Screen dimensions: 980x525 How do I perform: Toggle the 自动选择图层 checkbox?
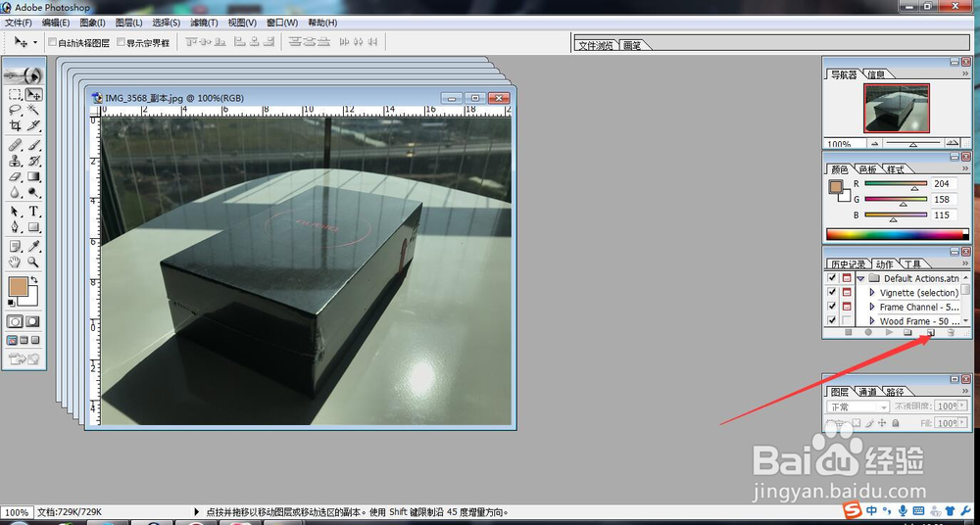pyautogui.click(x=53, y=42)
